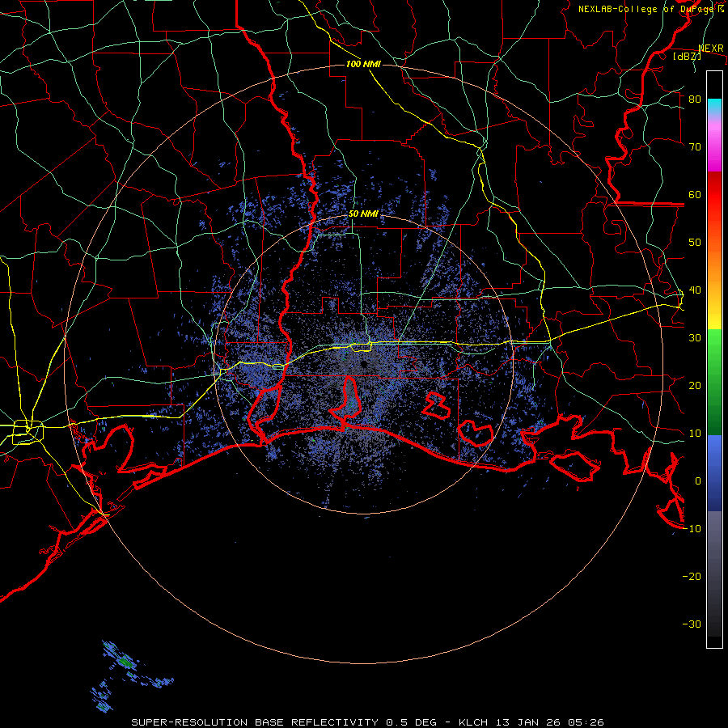Click the light blue segment of the color bar
This screenshot has height=728, width=728.
pyautogui.click(x=714, y=448)
